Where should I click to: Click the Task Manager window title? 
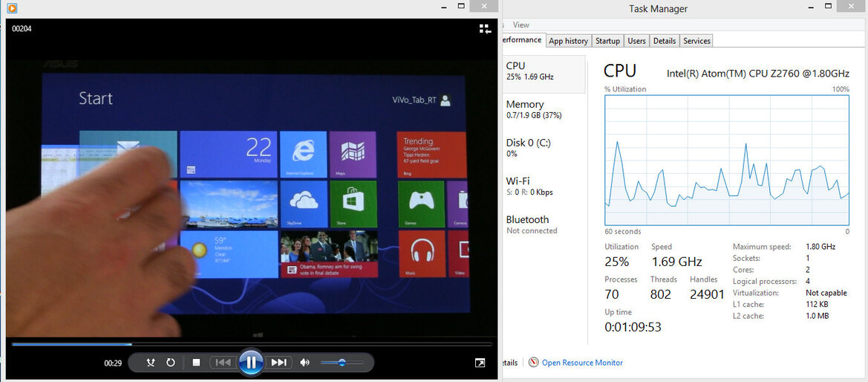658,8
